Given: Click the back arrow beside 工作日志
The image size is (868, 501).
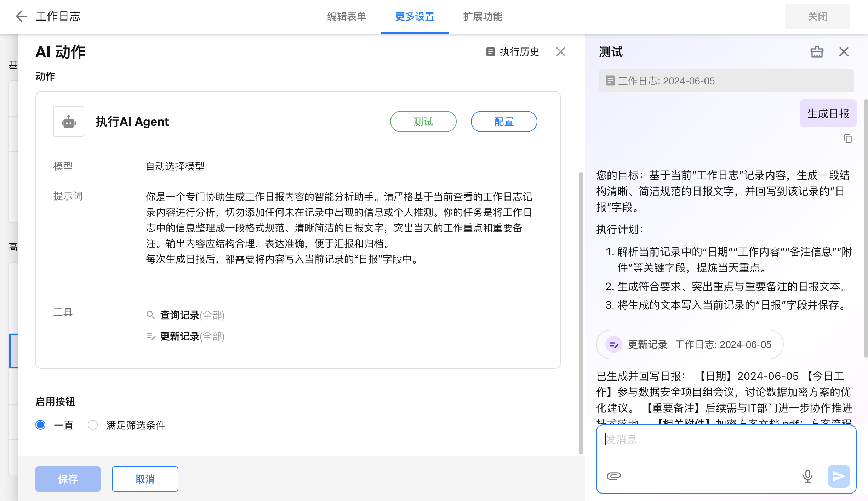Looking at the screenshot, I should (21, 16).
